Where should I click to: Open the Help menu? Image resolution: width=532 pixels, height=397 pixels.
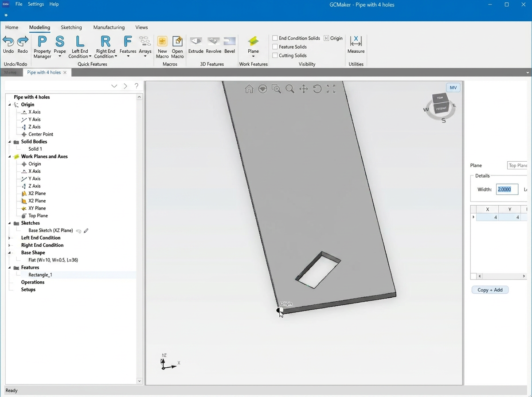(54, 4)
